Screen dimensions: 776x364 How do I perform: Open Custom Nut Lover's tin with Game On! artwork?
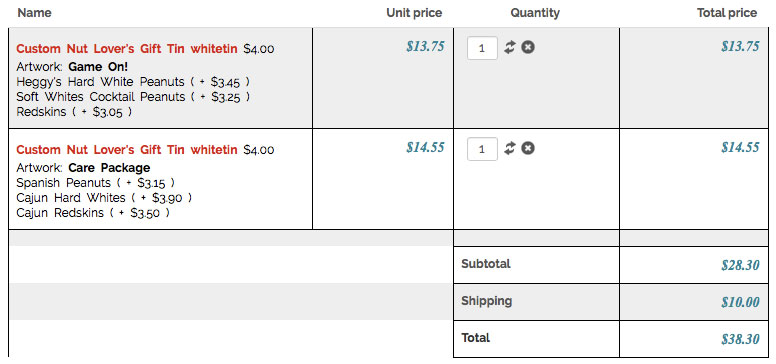coord(127,49)
